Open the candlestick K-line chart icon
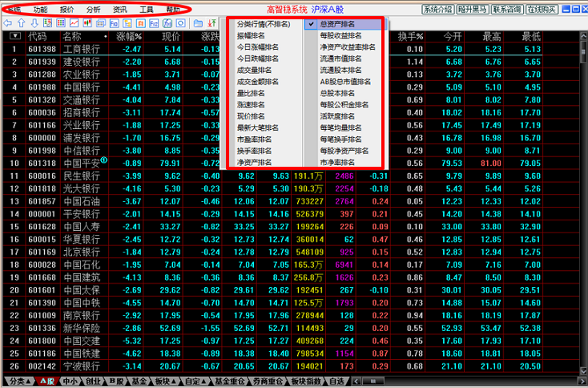This screenshot has height=388, width=588. (87, 23)
